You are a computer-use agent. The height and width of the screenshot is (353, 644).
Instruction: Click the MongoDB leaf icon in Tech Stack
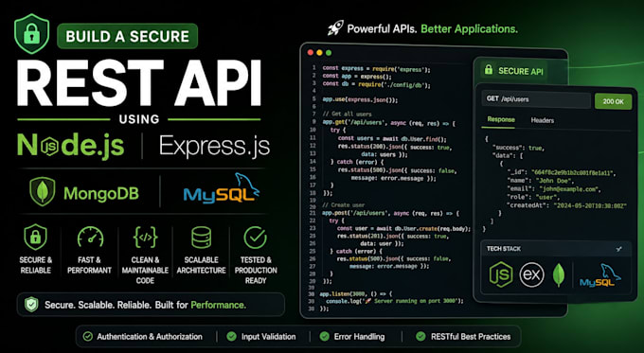558,274
